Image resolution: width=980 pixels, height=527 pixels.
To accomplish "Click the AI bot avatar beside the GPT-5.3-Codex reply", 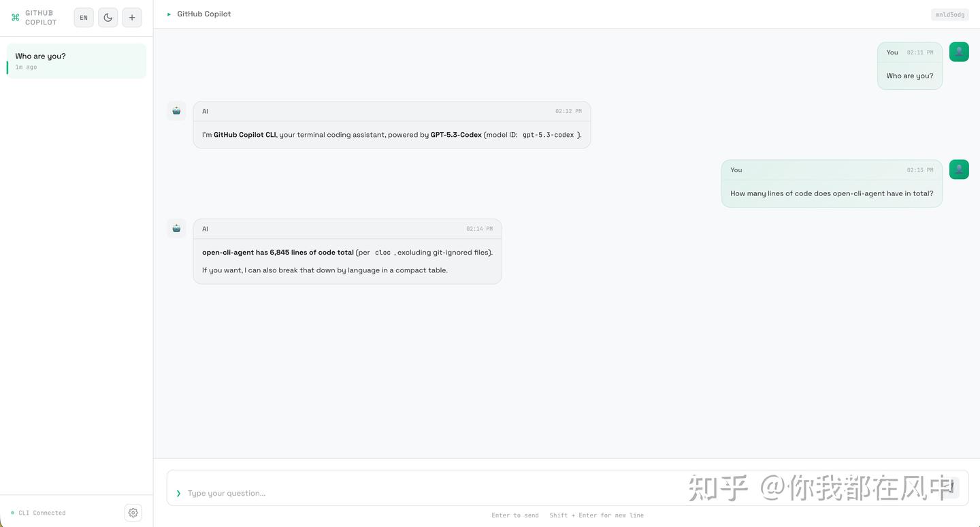I will coord(177,111).
